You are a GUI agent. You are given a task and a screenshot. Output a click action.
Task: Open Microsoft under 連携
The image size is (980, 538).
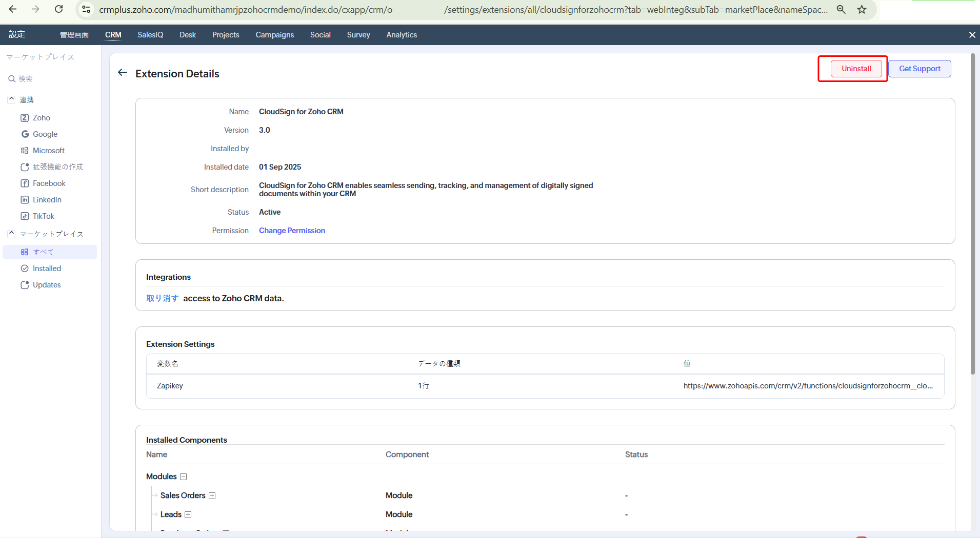[x=49, y=151]
